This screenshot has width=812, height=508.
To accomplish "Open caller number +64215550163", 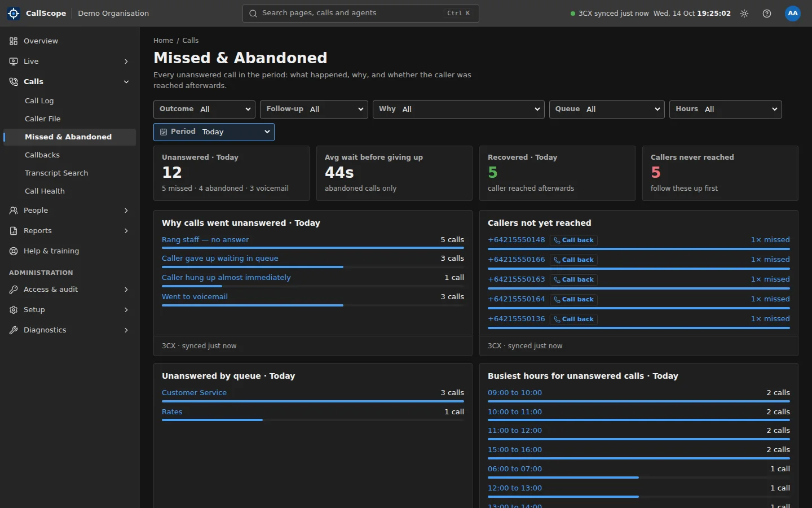I will (517, 279).
